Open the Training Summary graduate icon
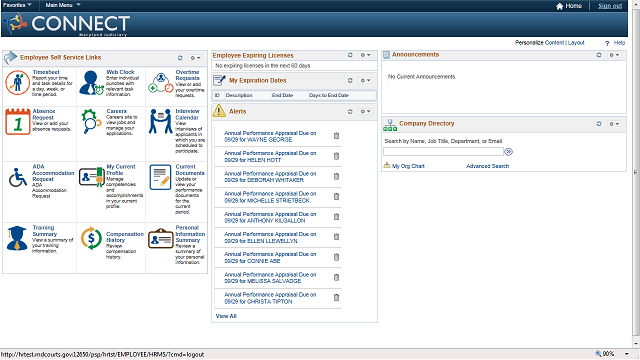The height and width of the screenshot is (360, 640). (17, 238)
